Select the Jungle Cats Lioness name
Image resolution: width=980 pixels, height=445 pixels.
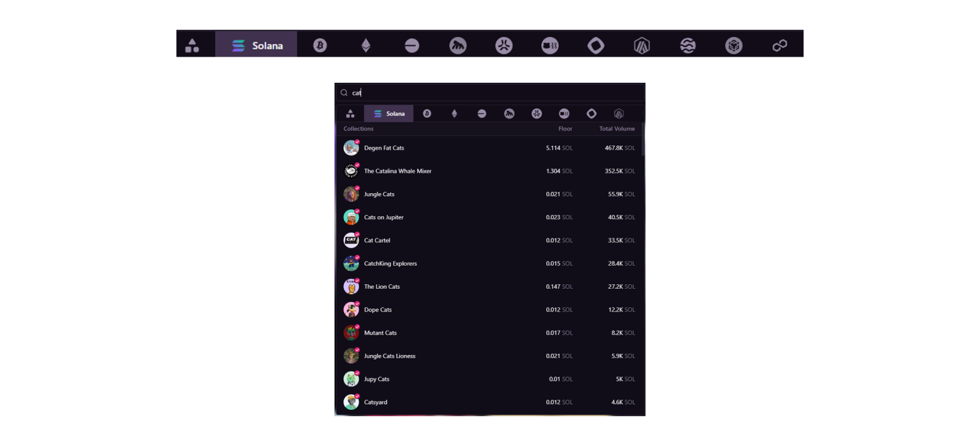tap(390, 356)
